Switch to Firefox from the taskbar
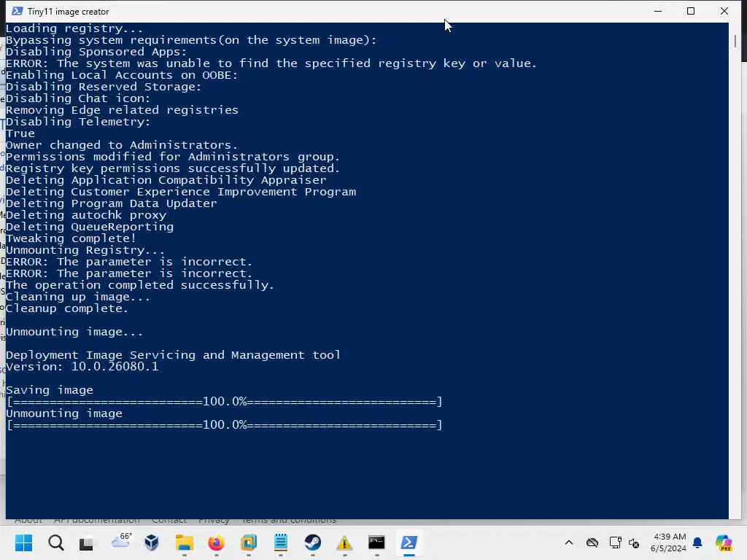The image size is (747, 560). click(x=216, y=542)
